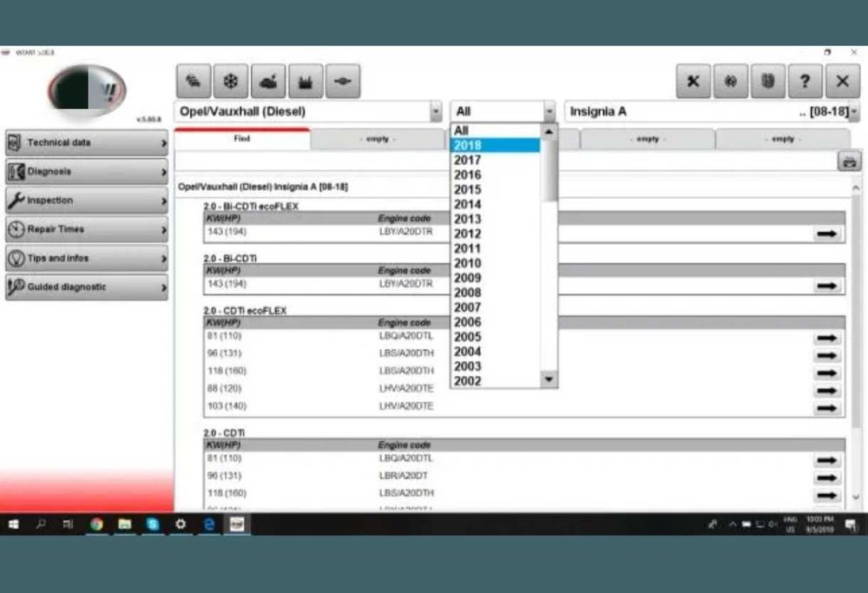Click the results pane scroll-down arrow

856,497
